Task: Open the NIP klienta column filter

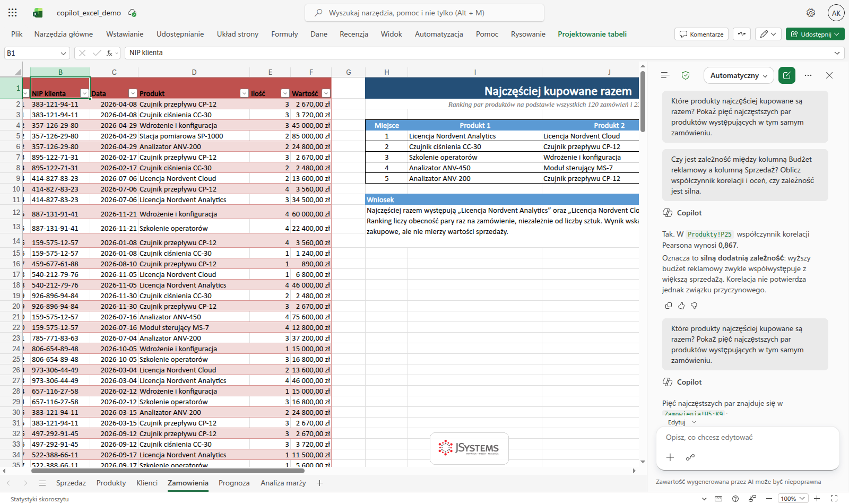Action: pos(84,93)
